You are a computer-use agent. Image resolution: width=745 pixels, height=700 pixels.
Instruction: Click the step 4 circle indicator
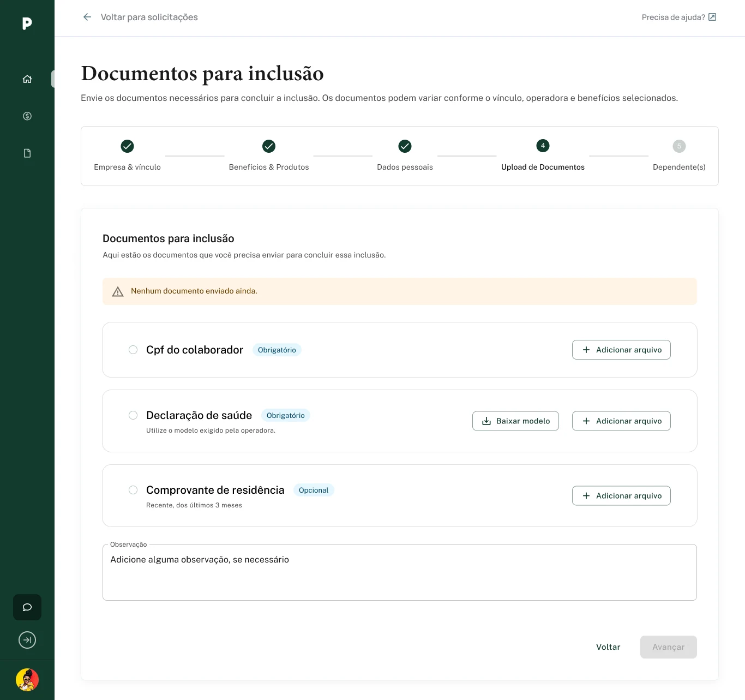pos(543,146)
